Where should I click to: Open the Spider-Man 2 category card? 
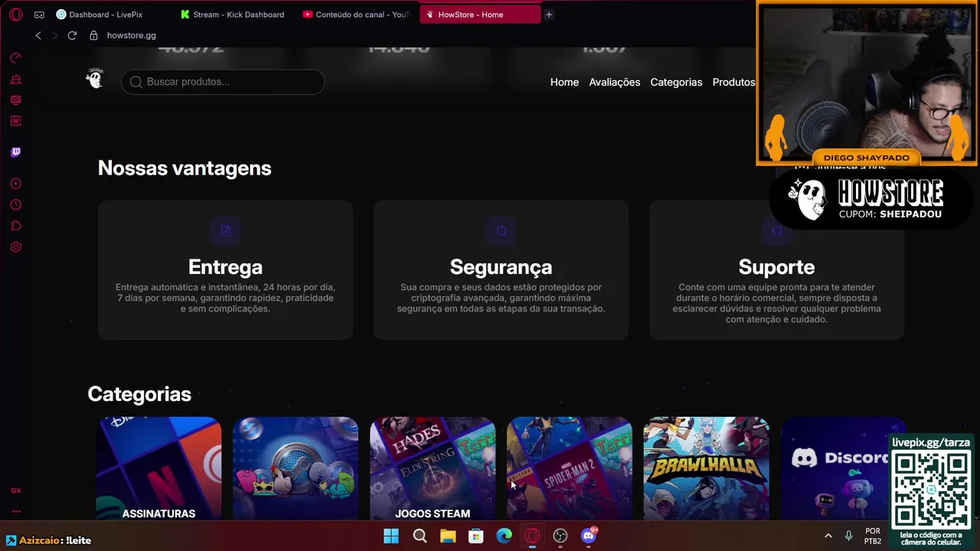(570, 468)
